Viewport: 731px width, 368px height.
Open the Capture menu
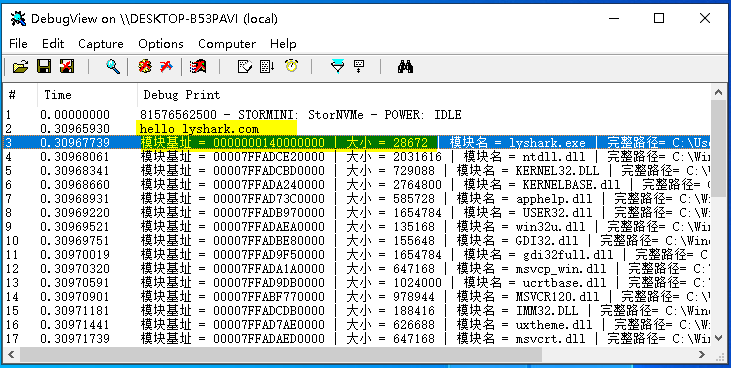[x=101, y=44]
